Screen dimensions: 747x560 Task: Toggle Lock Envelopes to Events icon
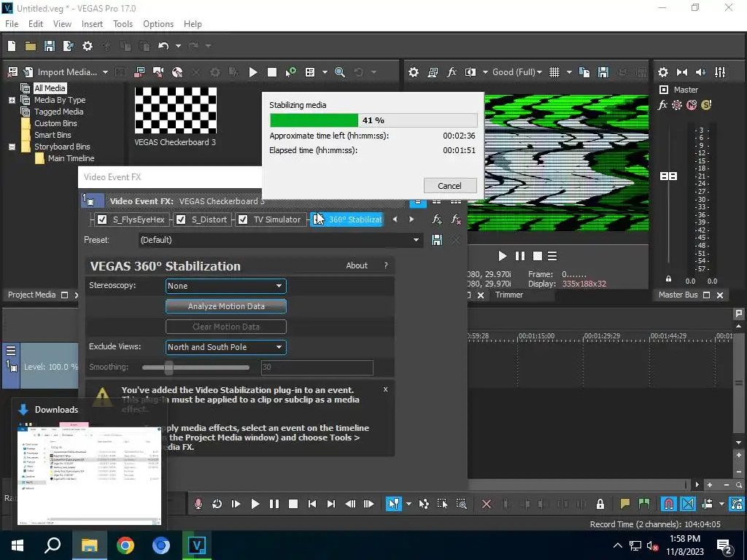point(737,504)
